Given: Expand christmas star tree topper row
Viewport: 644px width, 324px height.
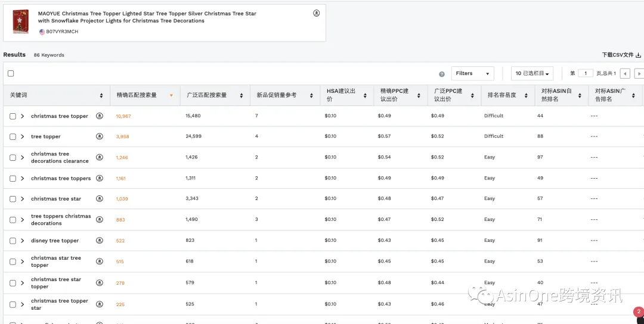Looking at the screenshot, I should tap(23, 261).
